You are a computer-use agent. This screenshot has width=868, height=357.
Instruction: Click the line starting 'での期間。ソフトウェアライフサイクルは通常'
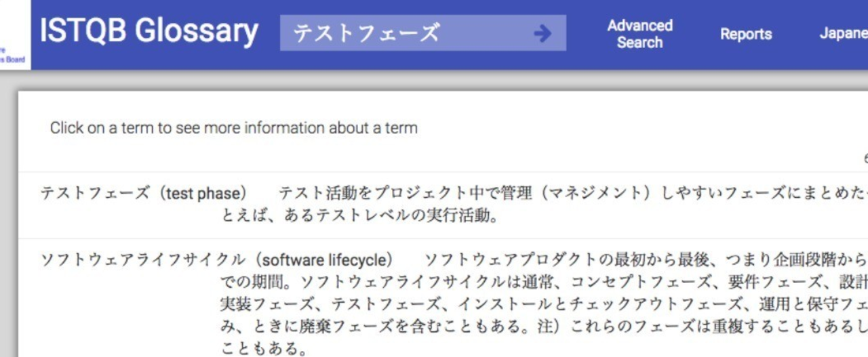[x=545, y=283]
